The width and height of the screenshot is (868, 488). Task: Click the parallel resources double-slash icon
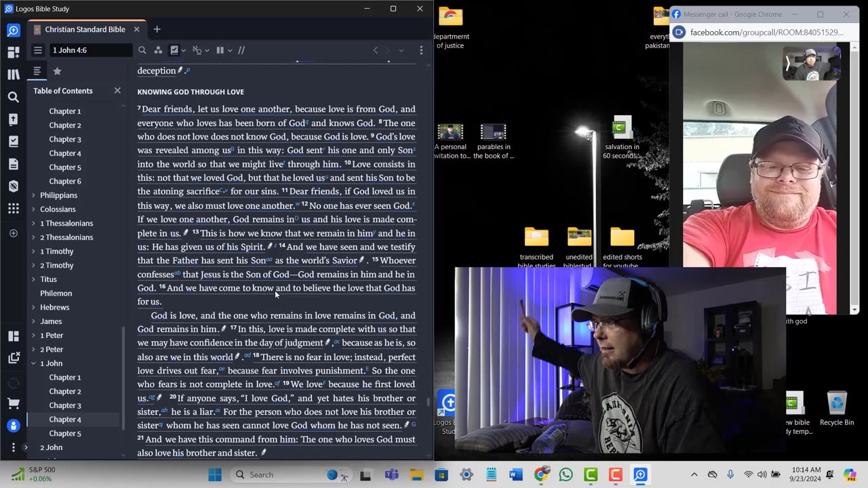241,50
